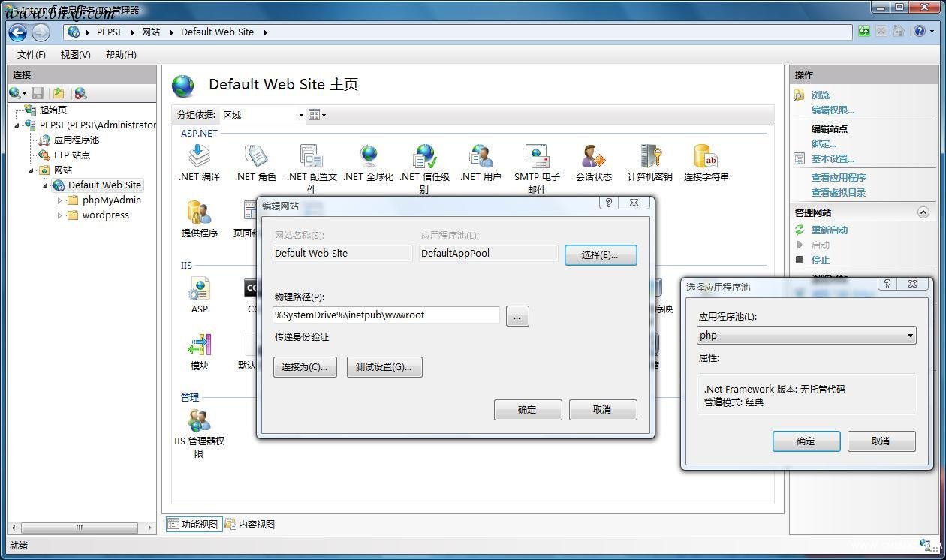Viewport: 946px width, 560px height.
Task: Click the save connections icon above the tree
Action: click(38, 93)
